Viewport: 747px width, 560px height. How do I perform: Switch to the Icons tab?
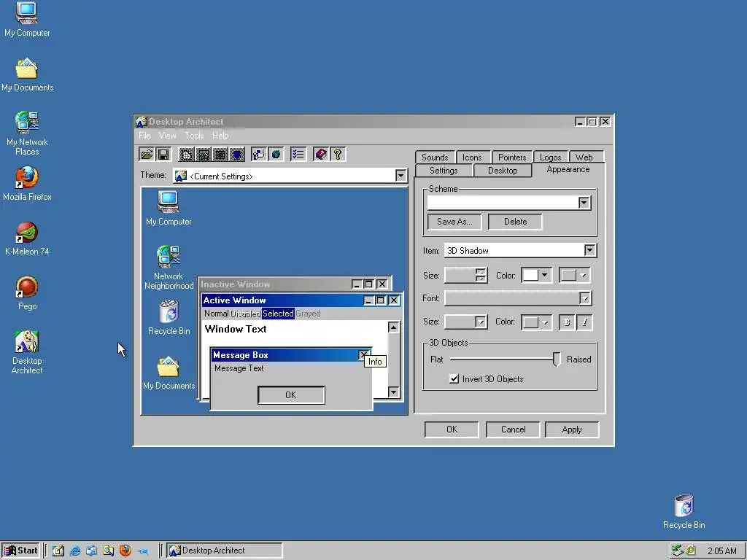coord(472,157)
